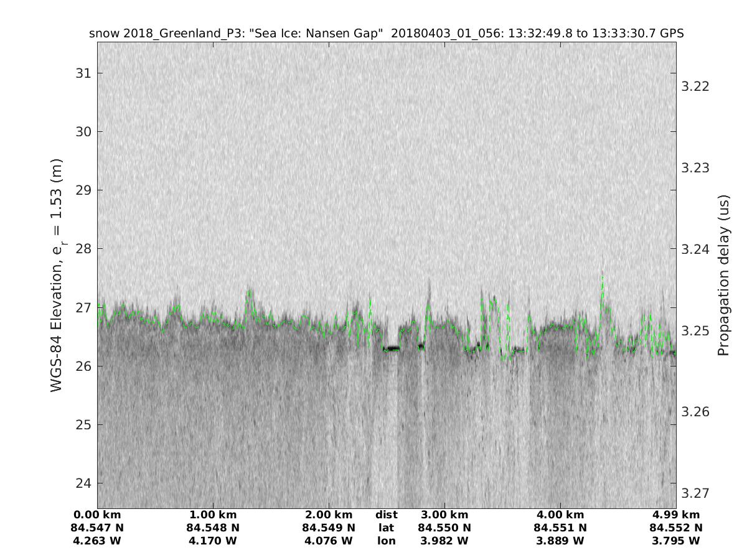
Task: Click the 25 elevation tick label
Action: (82, 425)
